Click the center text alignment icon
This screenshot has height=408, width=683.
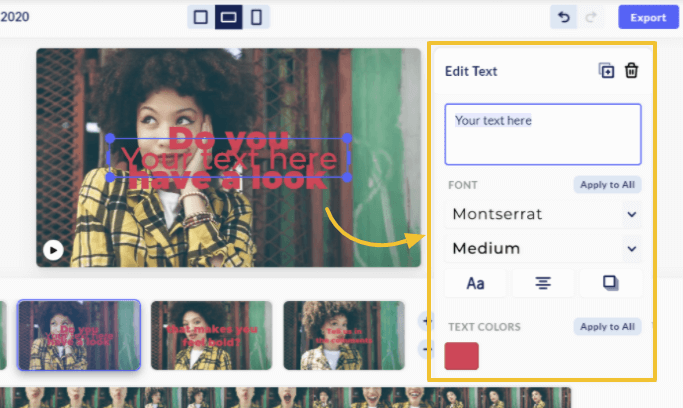[x=543, y=283]
